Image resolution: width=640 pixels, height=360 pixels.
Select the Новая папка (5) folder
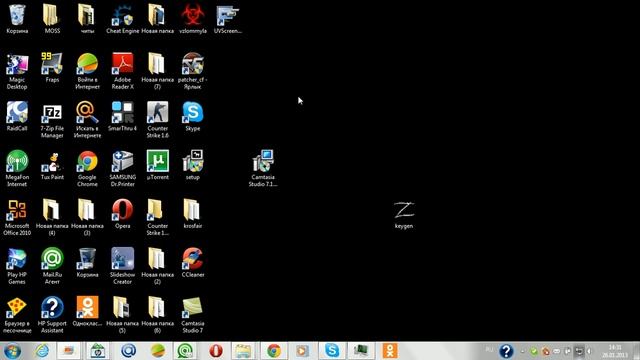(122, 315)
